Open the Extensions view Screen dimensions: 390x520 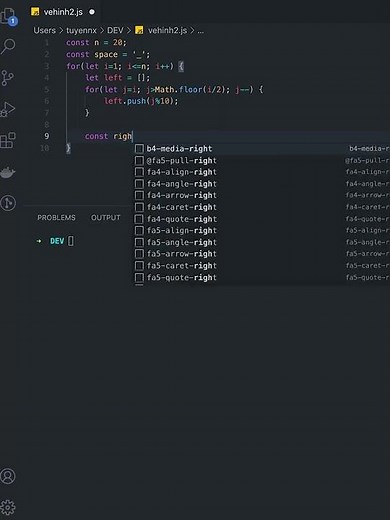click(x=8, y=140)
